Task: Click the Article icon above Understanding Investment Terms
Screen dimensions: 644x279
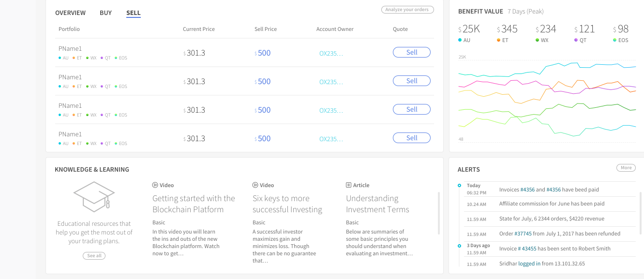Action: tap(348, 185)
